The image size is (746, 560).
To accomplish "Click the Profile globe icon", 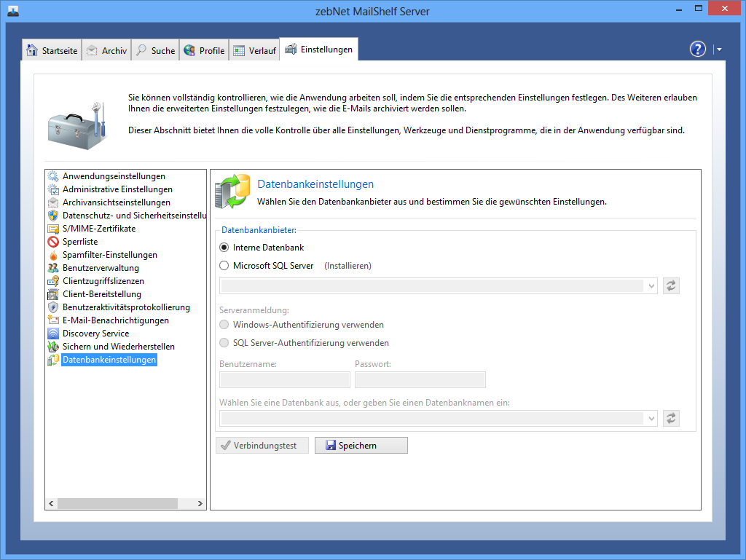I will click(x=189, y=50).
